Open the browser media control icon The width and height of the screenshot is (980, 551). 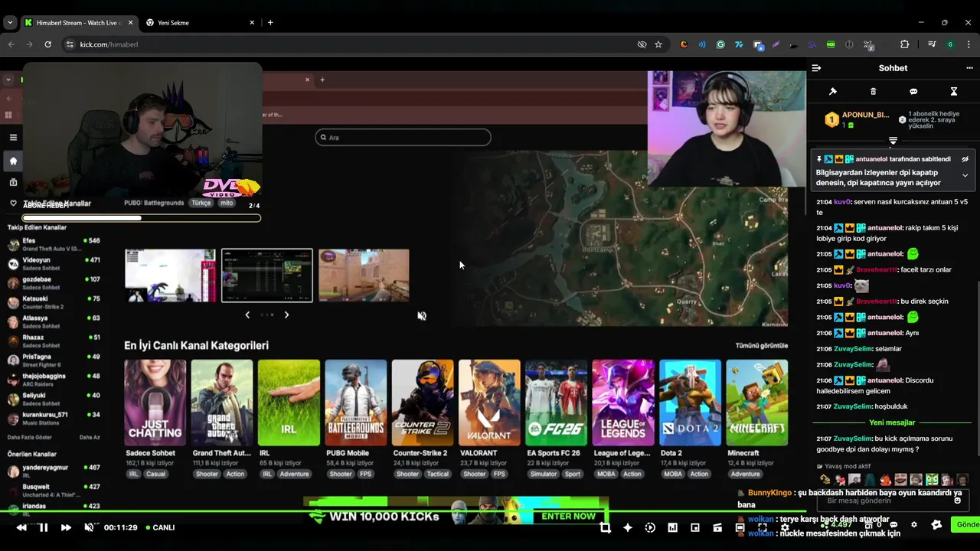point(932,44)
